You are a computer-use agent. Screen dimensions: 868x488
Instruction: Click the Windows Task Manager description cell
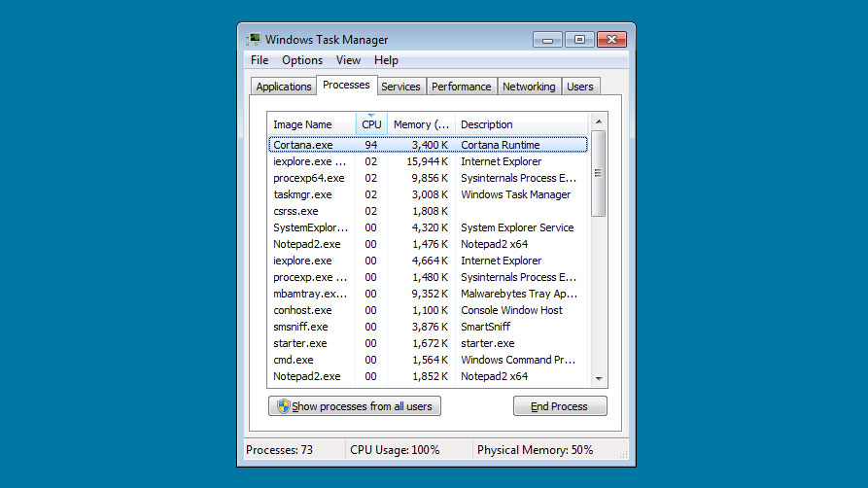tap(515, 194)
